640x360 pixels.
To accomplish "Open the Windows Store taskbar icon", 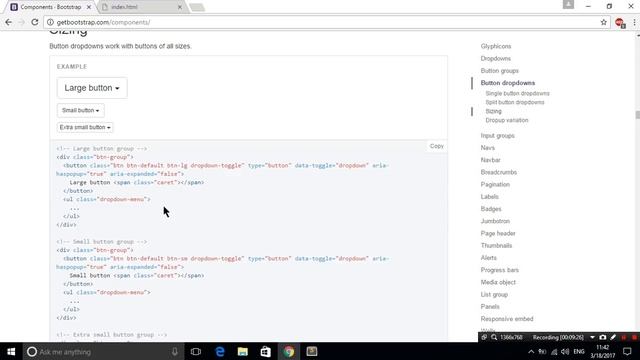I will 266,351.
